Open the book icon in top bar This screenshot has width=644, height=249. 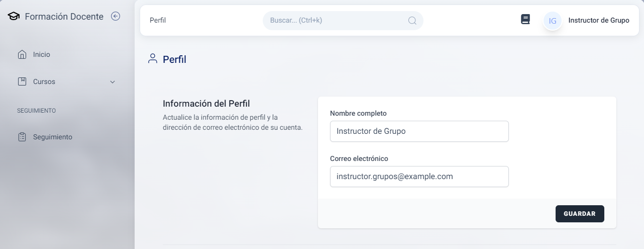525,20
